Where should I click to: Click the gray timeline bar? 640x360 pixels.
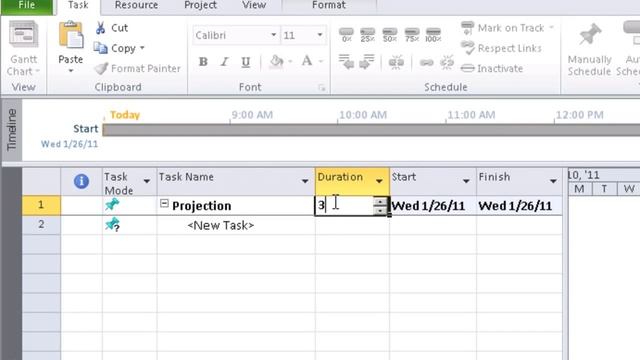tap(371, 130)
